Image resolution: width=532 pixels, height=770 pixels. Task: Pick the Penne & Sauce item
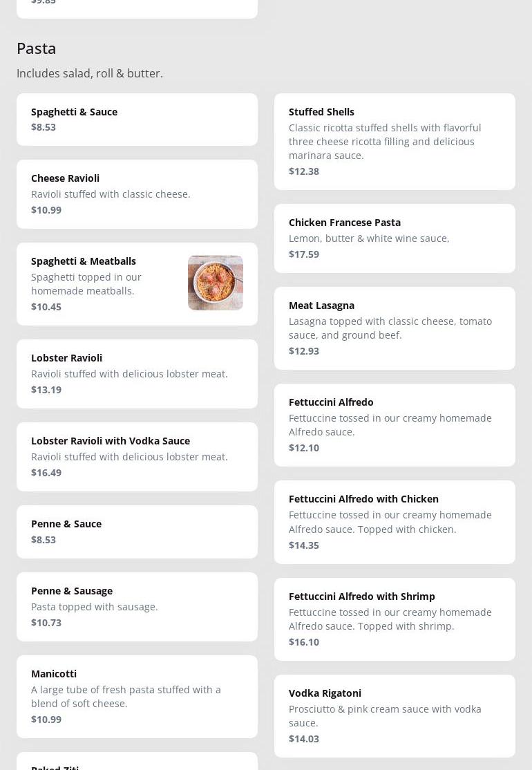click(137, 532)
